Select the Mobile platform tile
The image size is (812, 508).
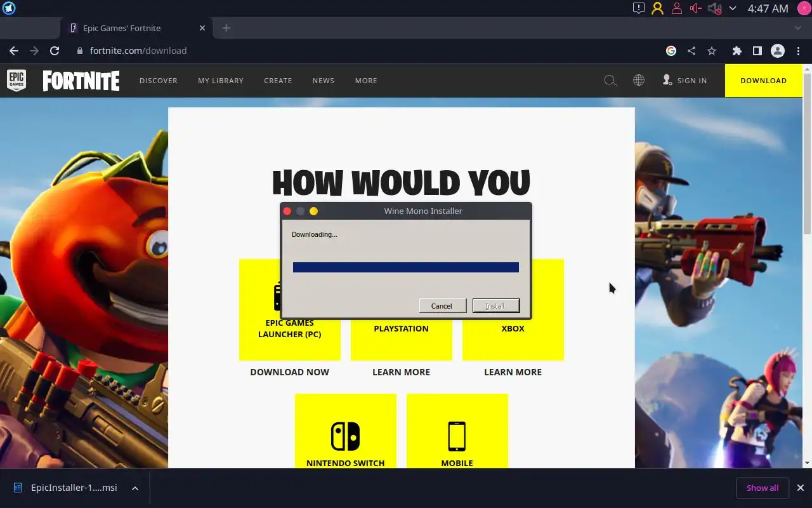457,431
